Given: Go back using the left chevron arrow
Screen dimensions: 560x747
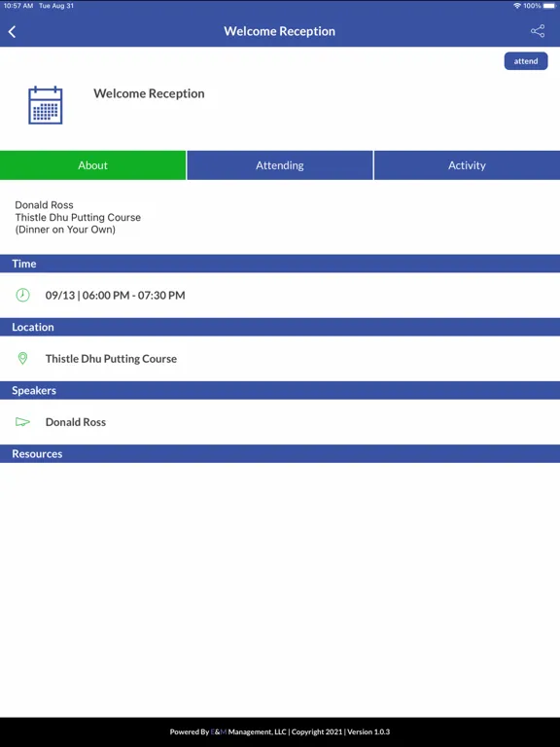Looking at the screenshot, I should [x=13, y=32].
